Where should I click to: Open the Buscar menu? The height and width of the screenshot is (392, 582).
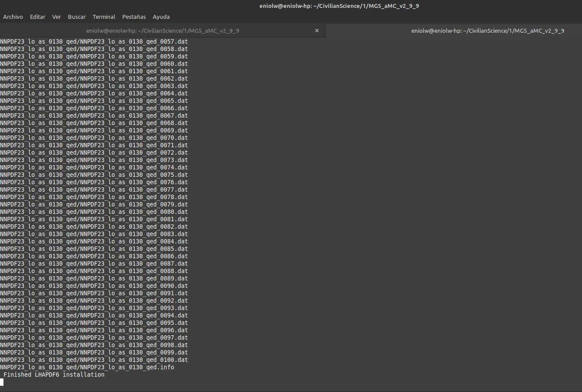tap(76, 17)
